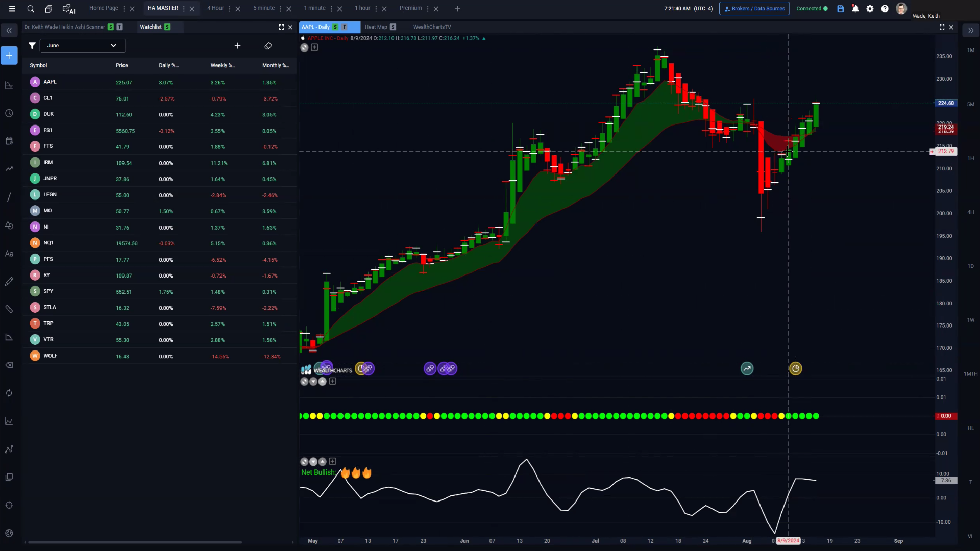Image resolution: width=980 pixels, height=551 pixels.
Task: Toggle the S badge on Heikin Ashi Scanner tab
Action: pos(110,27)
